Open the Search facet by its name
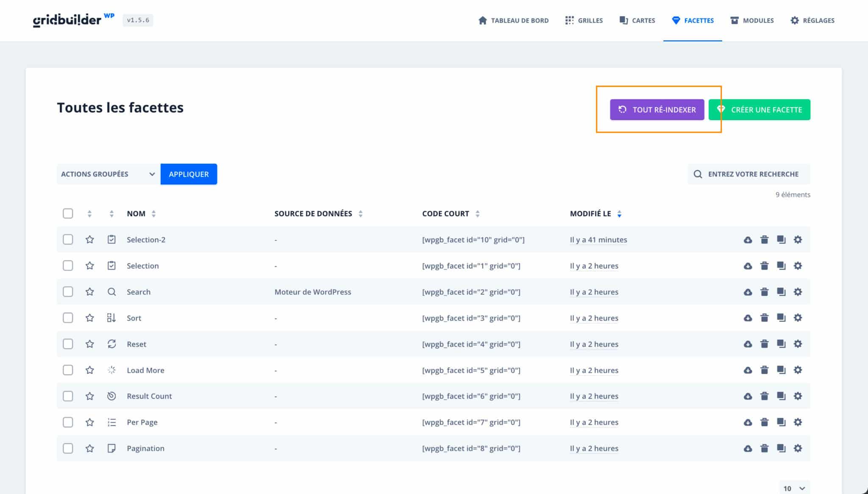The height and width of the screenshot is (494, 868). (x=139, y=292)
